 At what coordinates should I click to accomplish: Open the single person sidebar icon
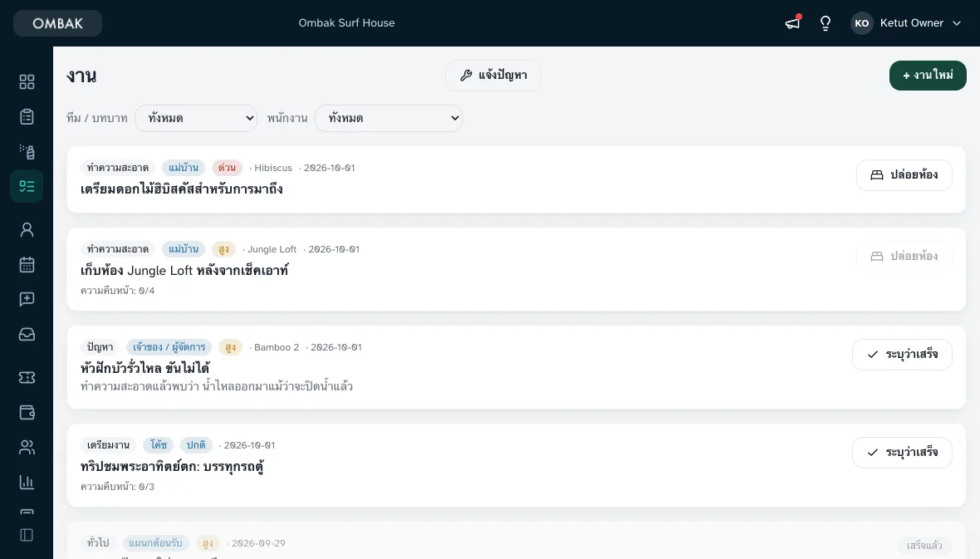(x=27, y=230)
